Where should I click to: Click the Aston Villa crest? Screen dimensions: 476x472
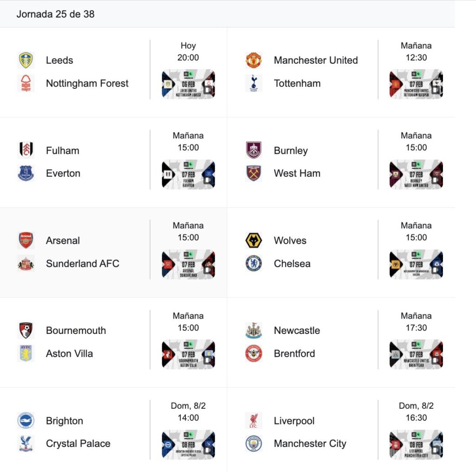pos(26,353)
